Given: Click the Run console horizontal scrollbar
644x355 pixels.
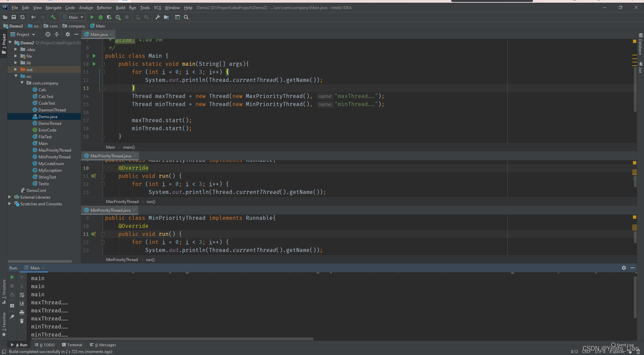Looking at the screenshot, I should pyautogui.click(x=171, y=339).
